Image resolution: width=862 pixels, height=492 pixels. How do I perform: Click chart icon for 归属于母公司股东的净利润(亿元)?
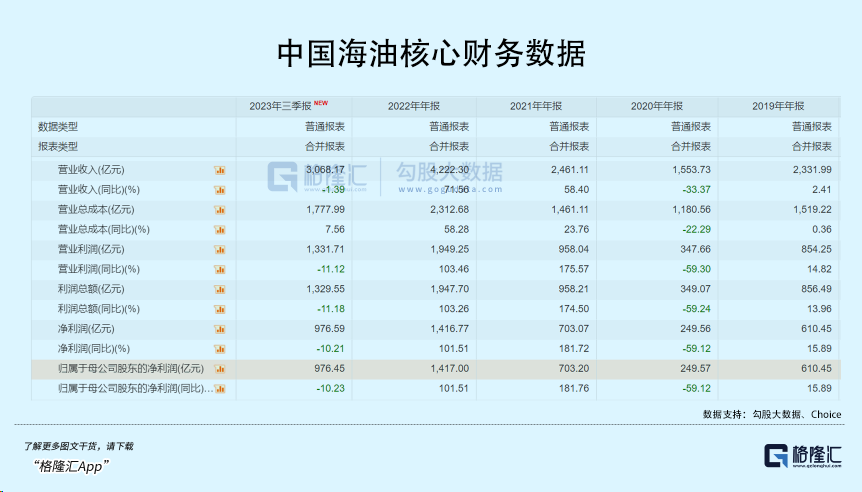pos(220,368)
